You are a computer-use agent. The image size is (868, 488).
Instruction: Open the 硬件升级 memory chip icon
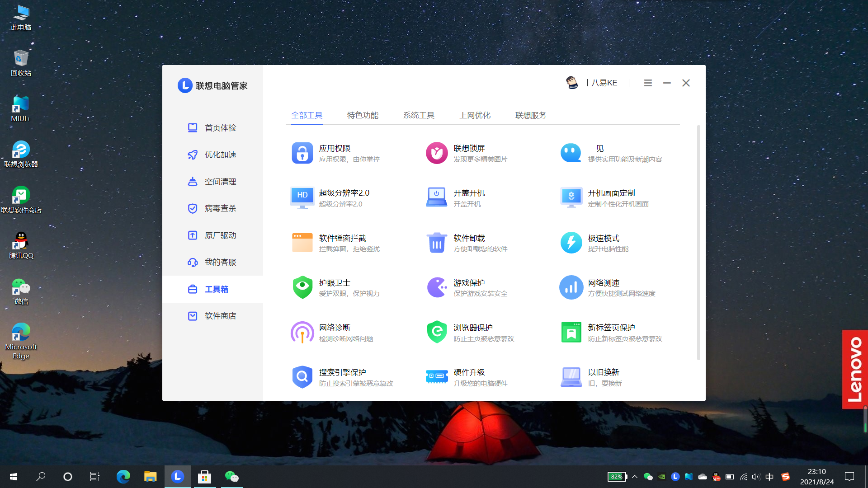[437, 376]
